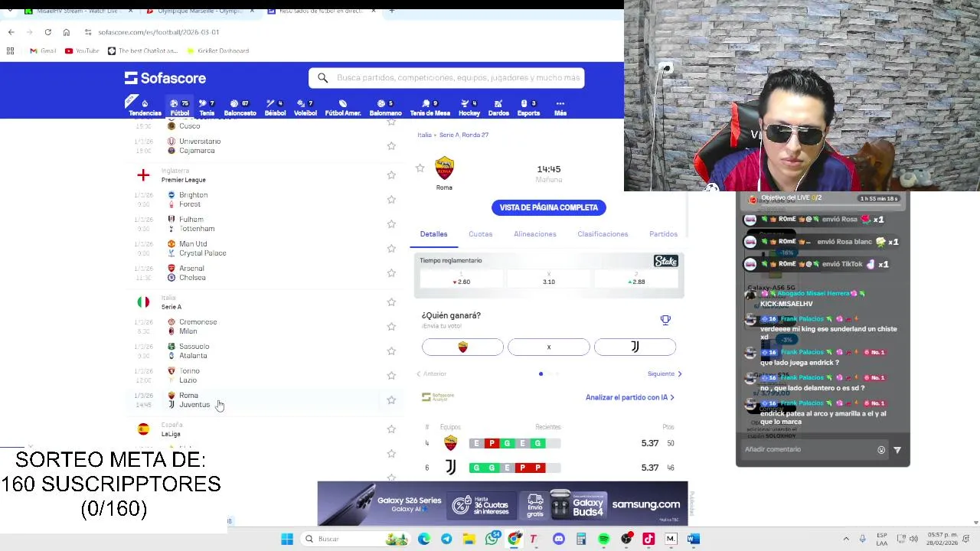The height and width of the screenshot is (551, 980).
Task: Switch to the Clasificaciones tab
Action: point(603,234)
